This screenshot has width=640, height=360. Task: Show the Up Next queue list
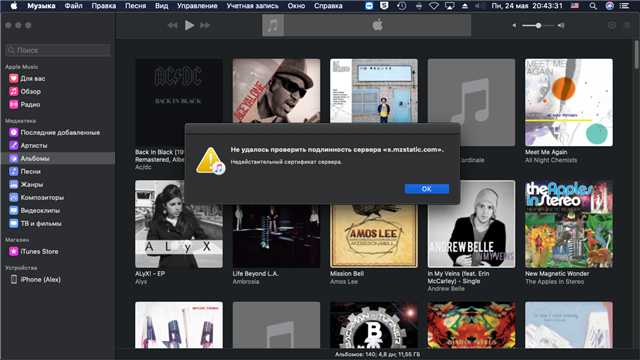(x=627, y=25)
